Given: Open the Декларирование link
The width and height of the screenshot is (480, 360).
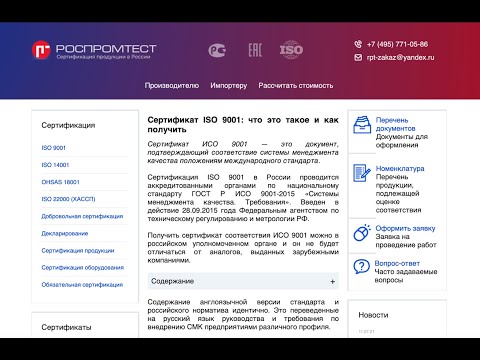Looking at the screenshot, I should tap(65, 233).
